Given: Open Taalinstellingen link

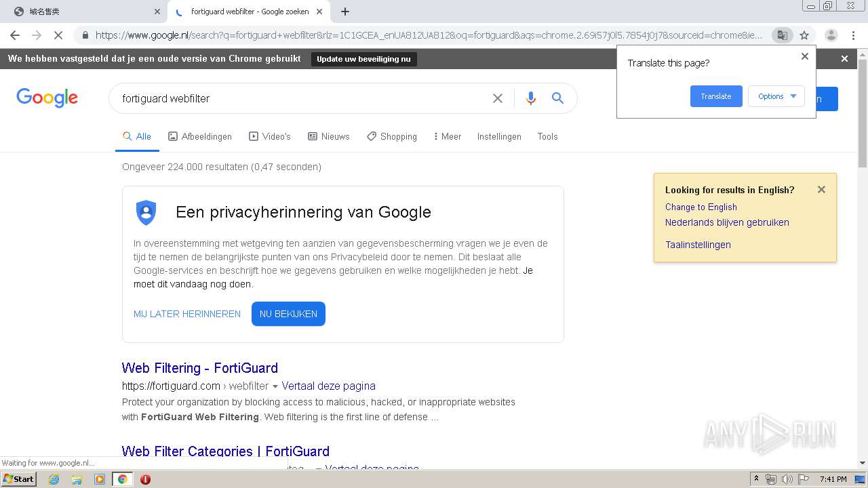Looking at the screenshot, I should (698, 245).
